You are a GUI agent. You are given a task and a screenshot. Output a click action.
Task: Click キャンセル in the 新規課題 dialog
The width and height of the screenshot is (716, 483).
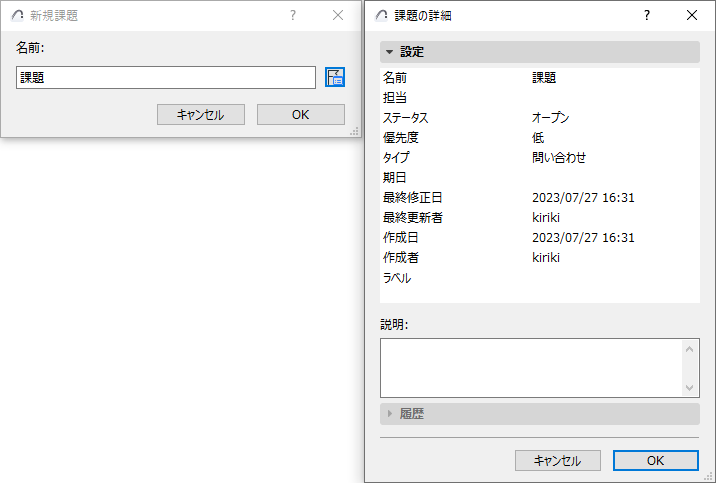pyautogui.click(x=200, y=115)
